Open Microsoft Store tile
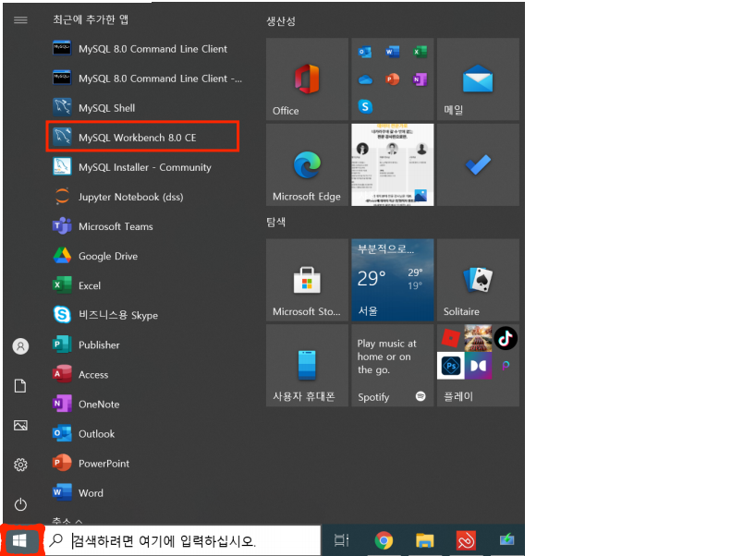The width and height of the screenshot is (756, 556). (x=307, y=280)
